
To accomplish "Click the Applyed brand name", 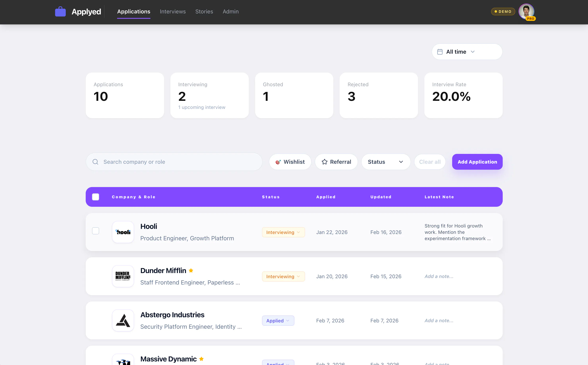I will point(86,12).
